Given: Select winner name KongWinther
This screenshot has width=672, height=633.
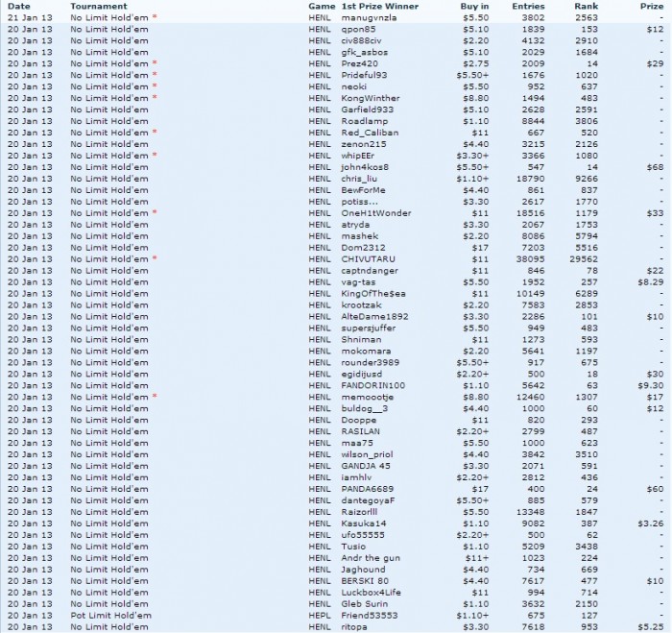Looking at the screenshot, I should point(371,98).
